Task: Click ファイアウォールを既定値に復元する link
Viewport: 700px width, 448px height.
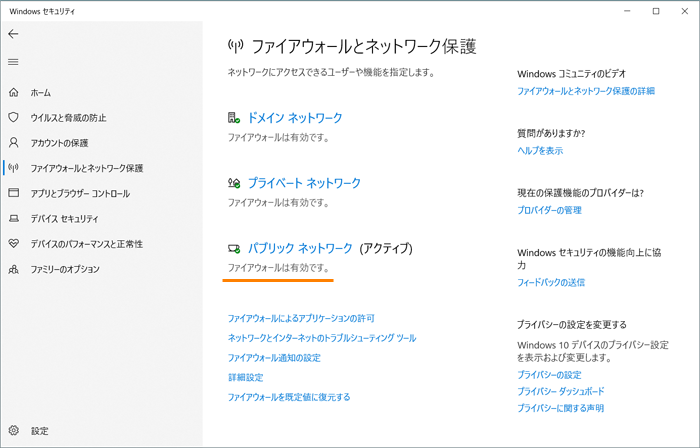Action: click(289, 397)
